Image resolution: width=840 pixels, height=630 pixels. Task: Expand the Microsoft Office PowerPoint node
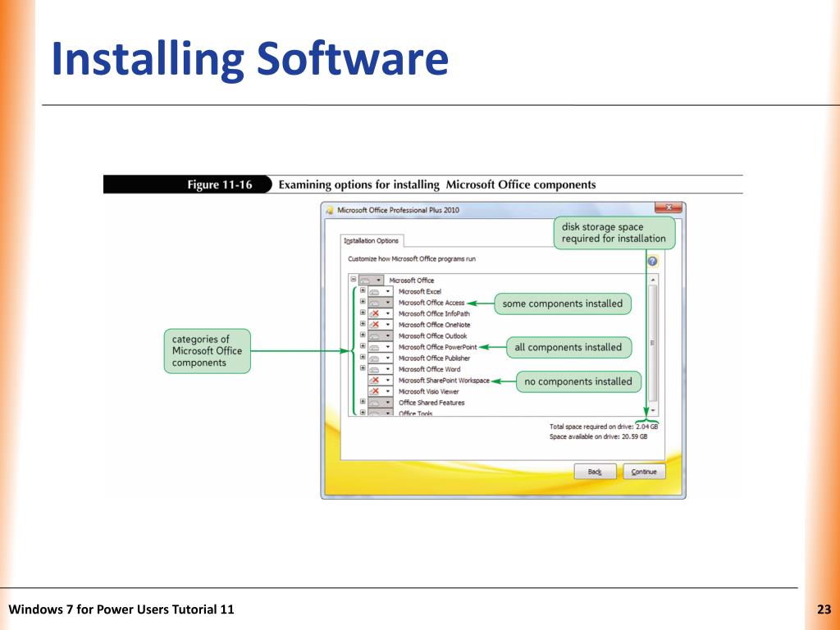[363, 347]
